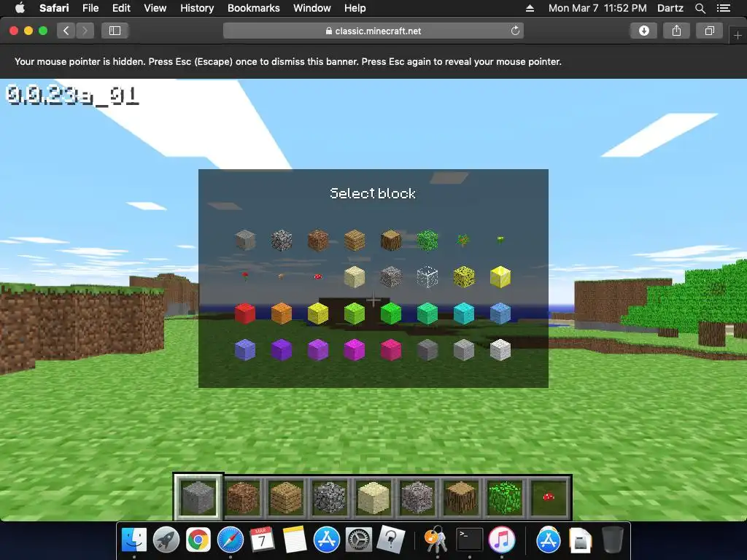The image size is (747, 560).
Task: Click the classic.minecraft.net address bar
Action: click(x=373, y=31)
